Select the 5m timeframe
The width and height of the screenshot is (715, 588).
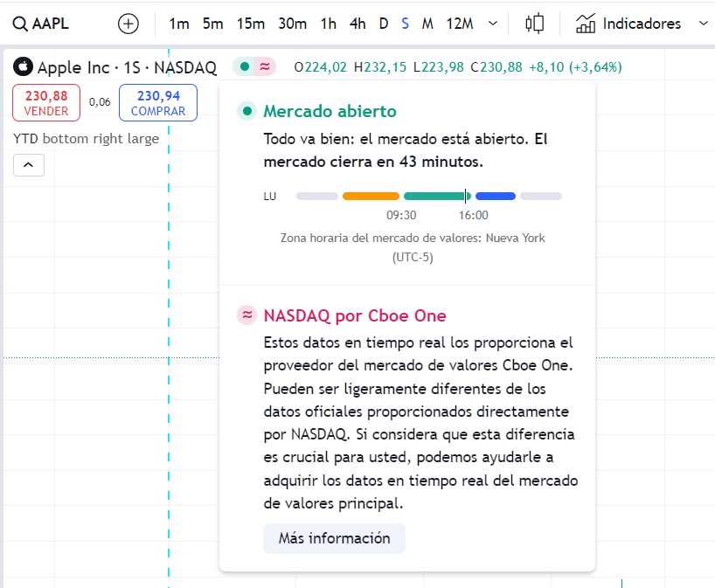212,24
